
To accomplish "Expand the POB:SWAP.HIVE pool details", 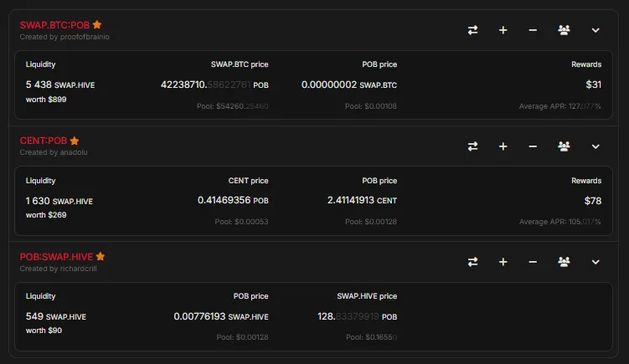I will [595, 262].
